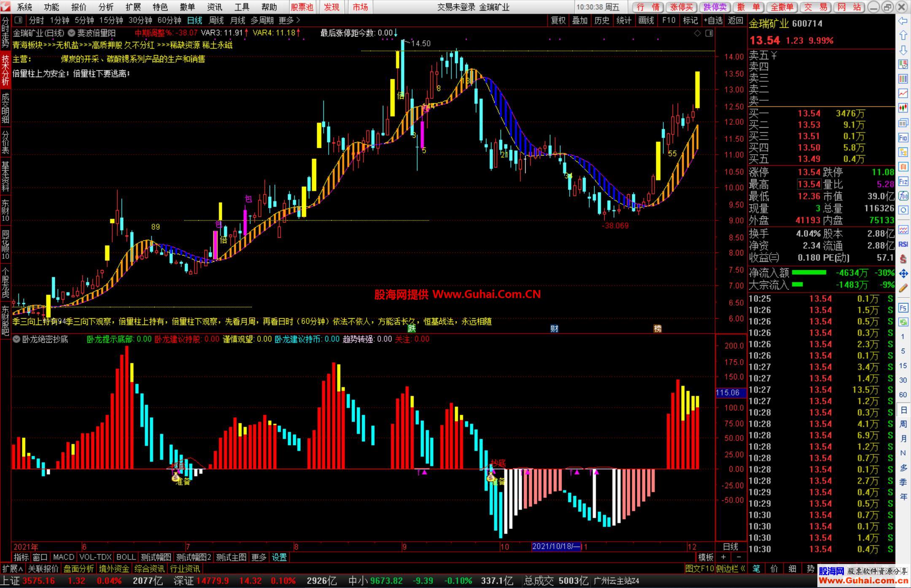Image resolution: width=911 pixels, height=588 pixels.
Task: Switch period to 15 in right sidebar
Action: [x=903, y=365]
